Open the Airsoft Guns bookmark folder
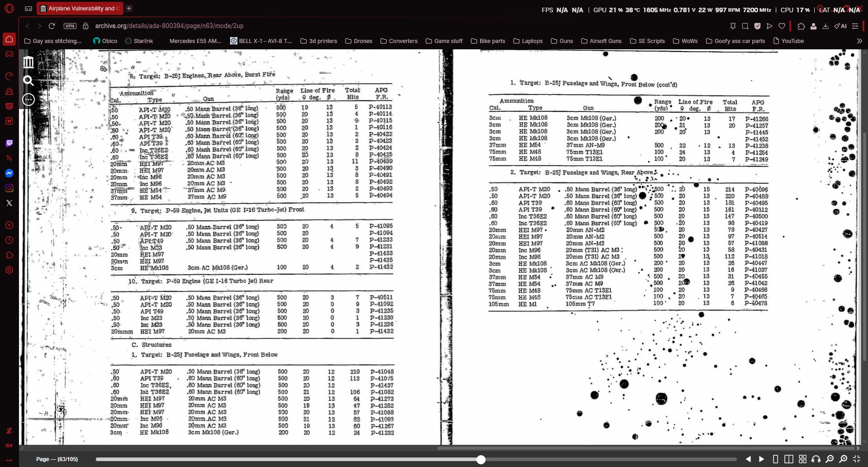Image resolution: width=868 pixels, height=467 pixels. [x=601, y=41]
